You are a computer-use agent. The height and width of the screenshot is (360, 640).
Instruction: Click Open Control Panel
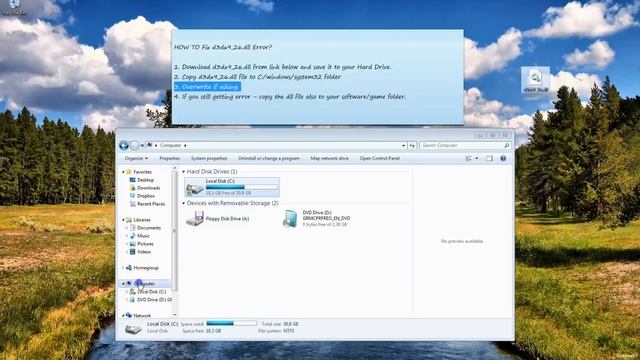click(x=380, y=158)
